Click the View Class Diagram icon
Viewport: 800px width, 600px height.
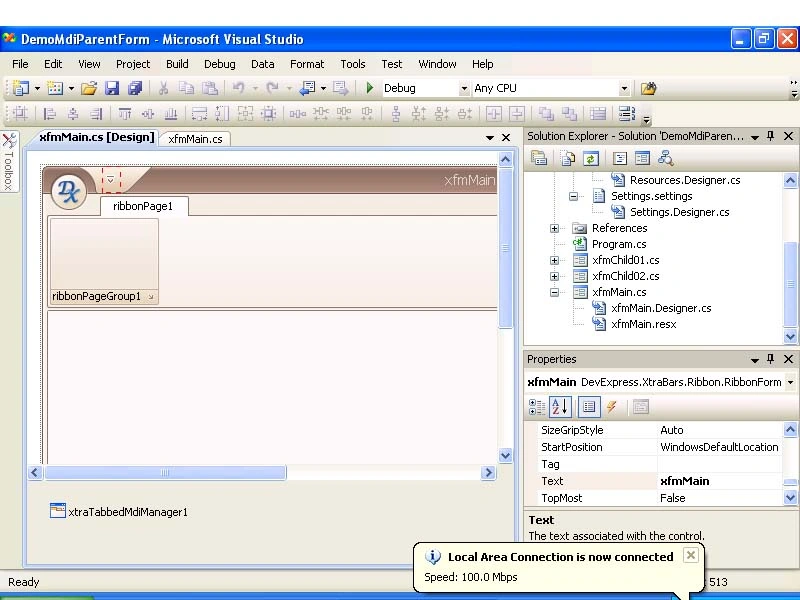(x=665, y=159)
